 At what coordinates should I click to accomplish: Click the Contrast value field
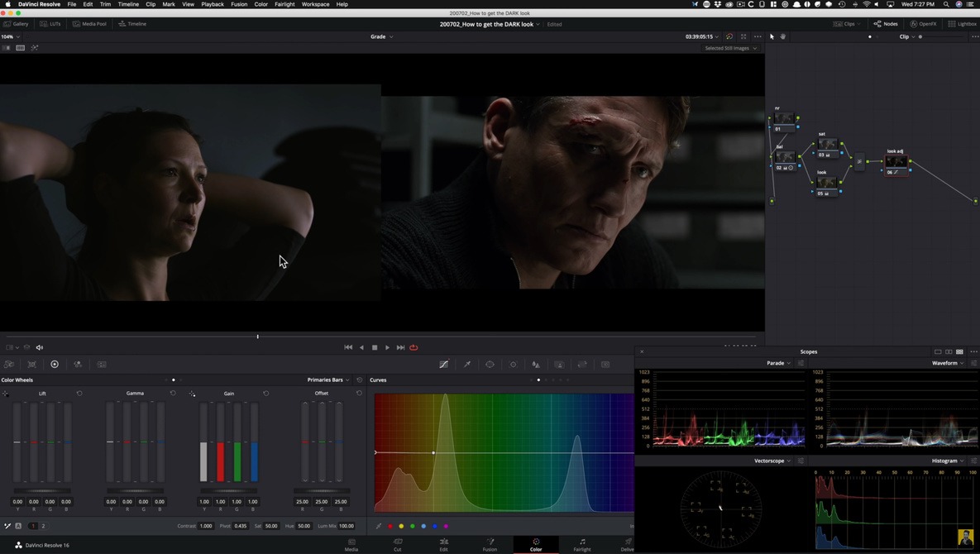206,526
